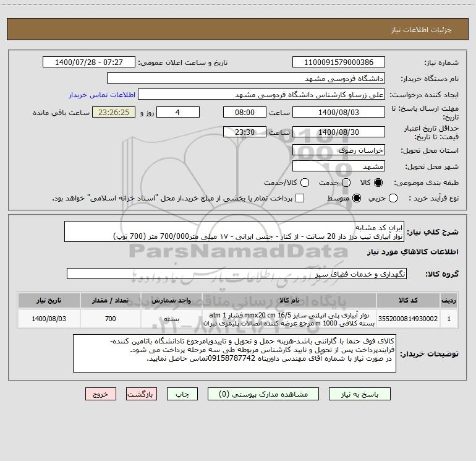The width and height of the screenshot is (476, 461).
Task: Click product code 3552000814930002 cell
Action: [x=408, y=319]
